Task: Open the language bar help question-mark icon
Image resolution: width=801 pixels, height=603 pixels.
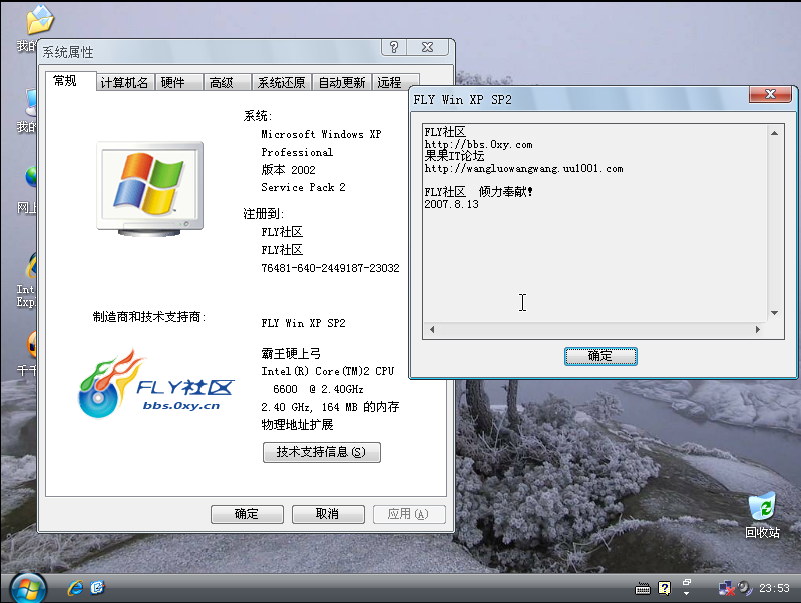Action: tap(665, 589)
